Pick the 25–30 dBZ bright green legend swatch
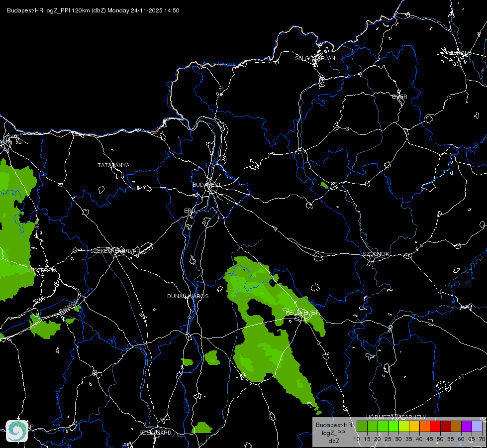 click(393, 426)
